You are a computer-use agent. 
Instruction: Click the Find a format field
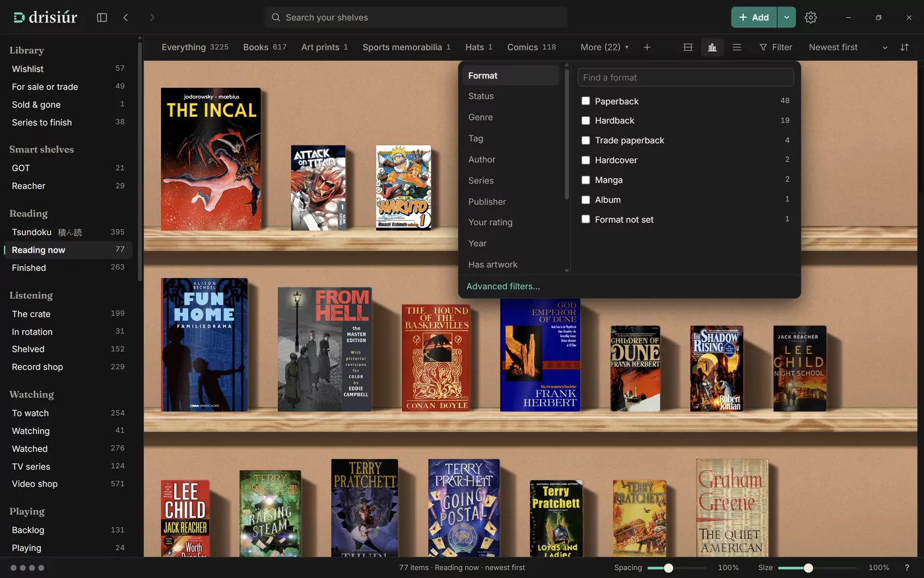point(685,78)
